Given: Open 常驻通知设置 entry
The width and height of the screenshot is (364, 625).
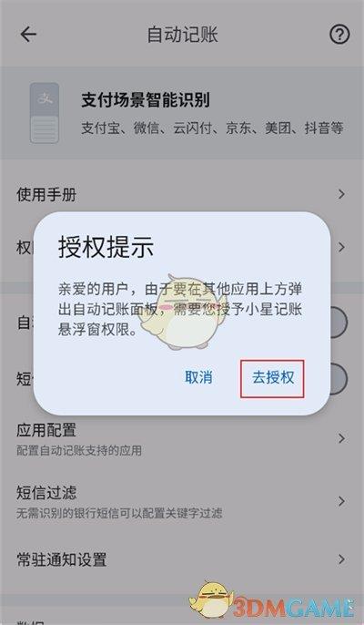Looking at the screenshot, I should [x=182, y=559].
